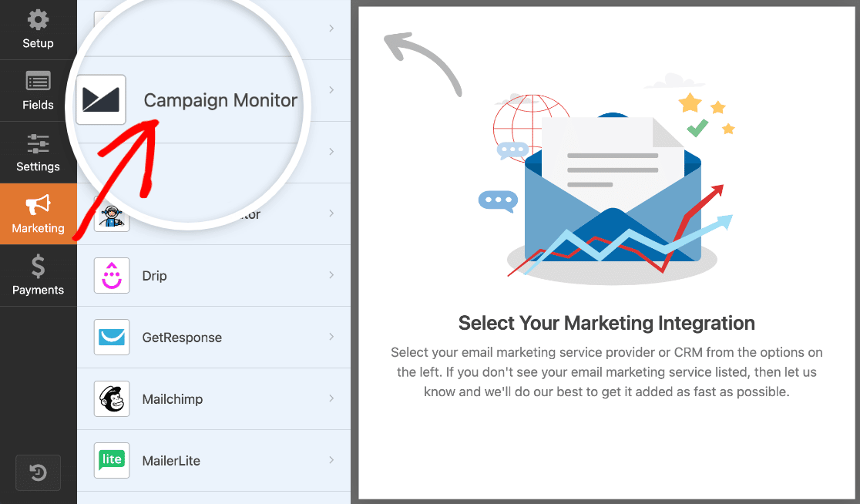Select the Mailchimp integration label
The width and height of the screenshot is (860, 504).
[x=172, y=399]
